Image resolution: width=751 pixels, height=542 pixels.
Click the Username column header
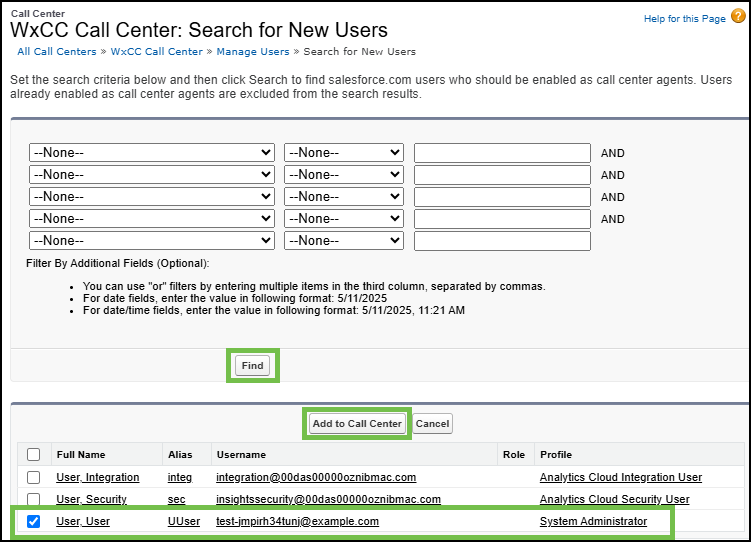click(x=241, y=455)
